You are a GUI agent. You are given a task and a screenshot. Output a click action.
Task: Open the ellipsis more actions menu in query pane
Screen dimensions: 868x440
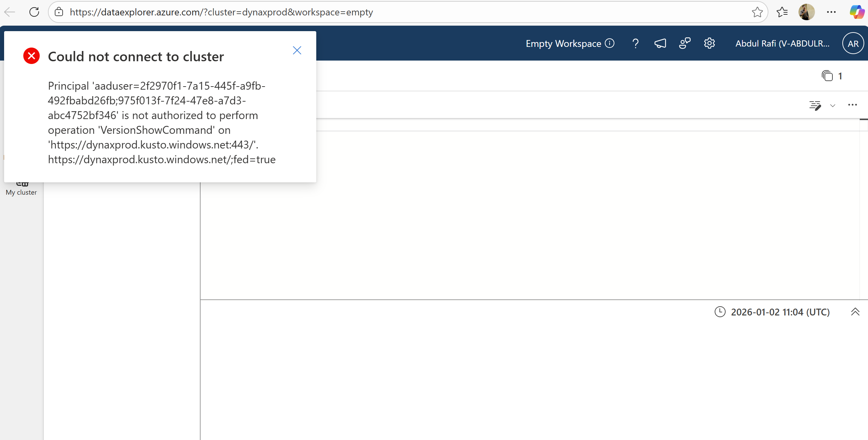click(852, 105)
